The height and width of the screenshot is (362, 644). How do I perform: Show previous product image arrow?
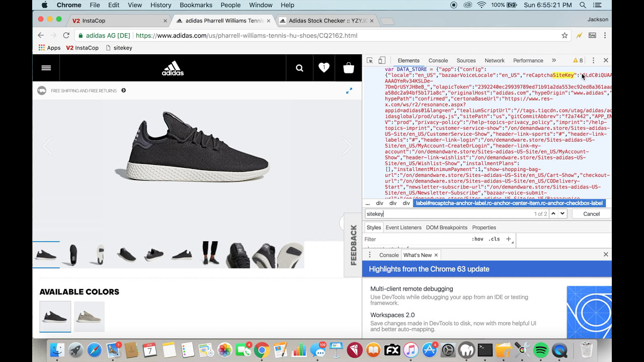pos(47,146)
